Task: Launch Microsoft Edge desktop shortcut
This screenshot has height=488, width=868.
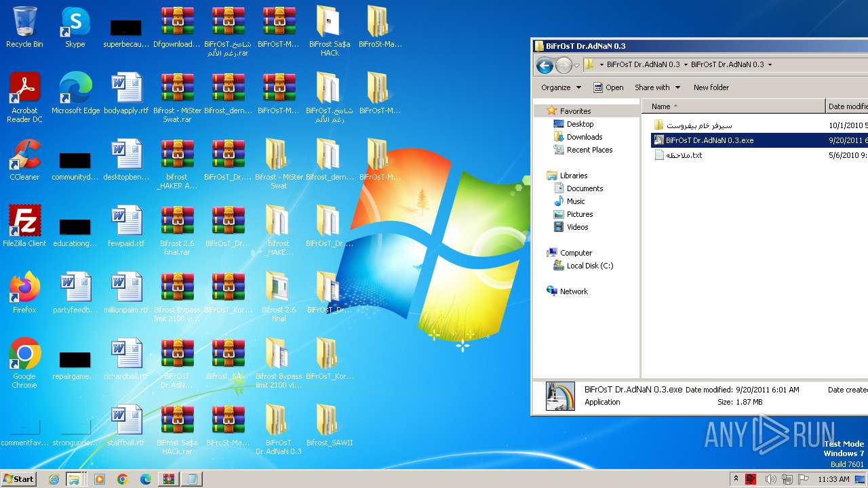Action: 75,94
